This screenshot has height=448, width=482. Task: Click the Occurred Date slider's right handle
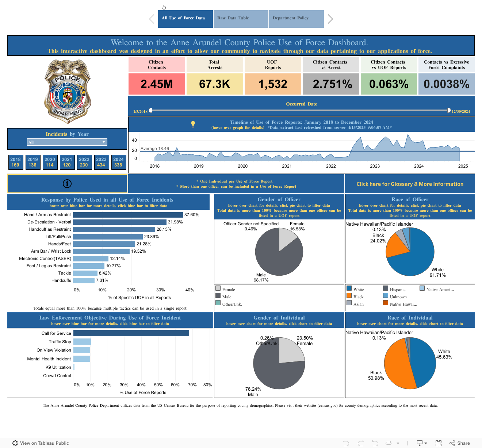coord(449,110)
